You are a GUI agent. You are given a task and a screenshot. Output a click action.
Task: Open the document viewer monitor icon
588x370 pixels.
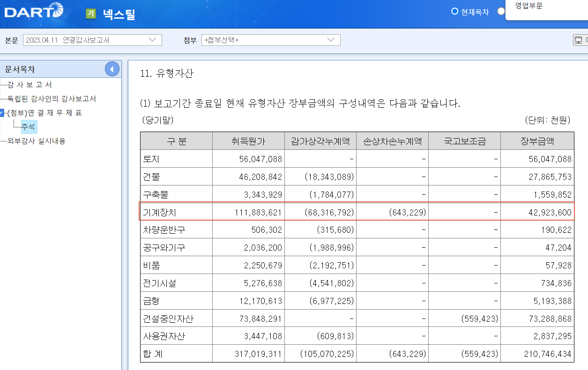pyautogui.click(x=577, y=40)
